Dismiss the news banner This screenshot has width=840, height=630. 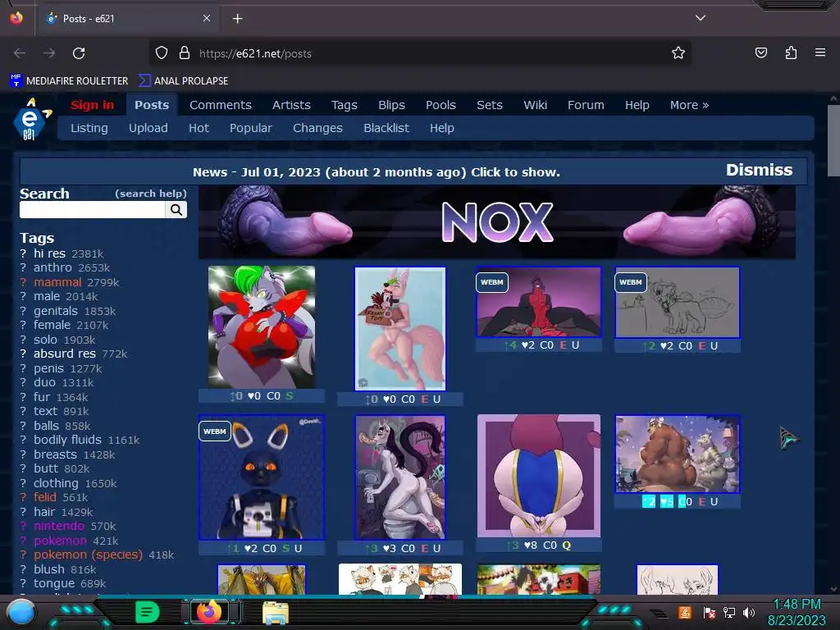759,170
